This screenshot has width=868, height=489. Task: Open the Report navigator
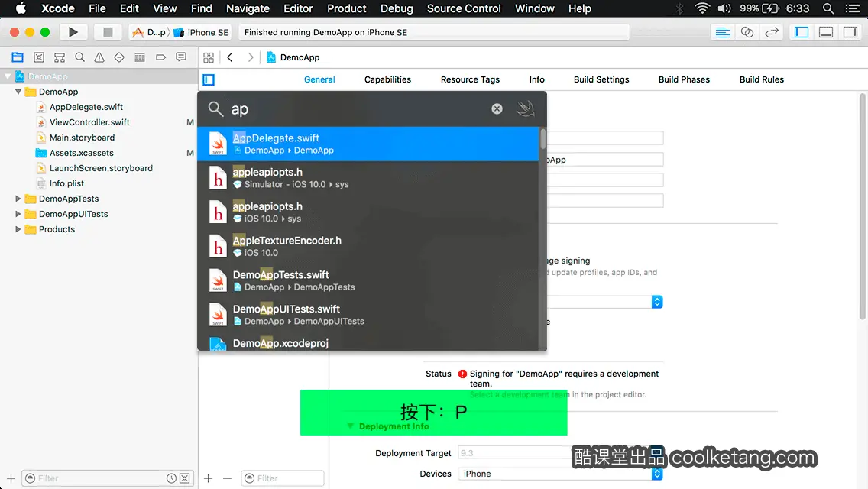click(181, 57)
